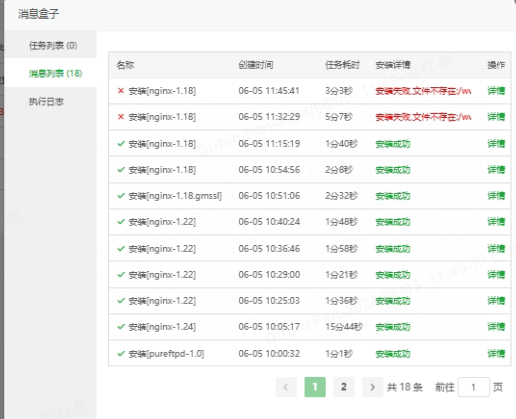Click the 安装失败 message in the 11:45:41 row
The width and height of the screenshot is (516, 419).
423,91
